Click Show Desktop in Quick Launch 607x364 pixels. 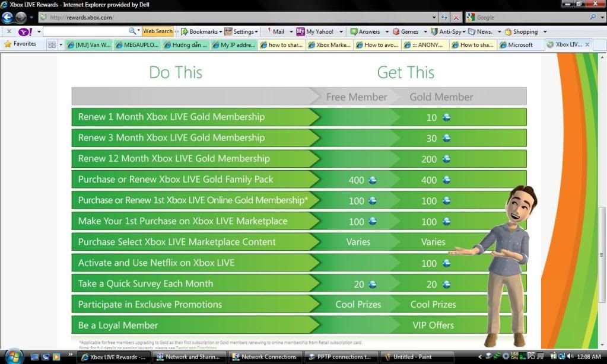[34, 357]
